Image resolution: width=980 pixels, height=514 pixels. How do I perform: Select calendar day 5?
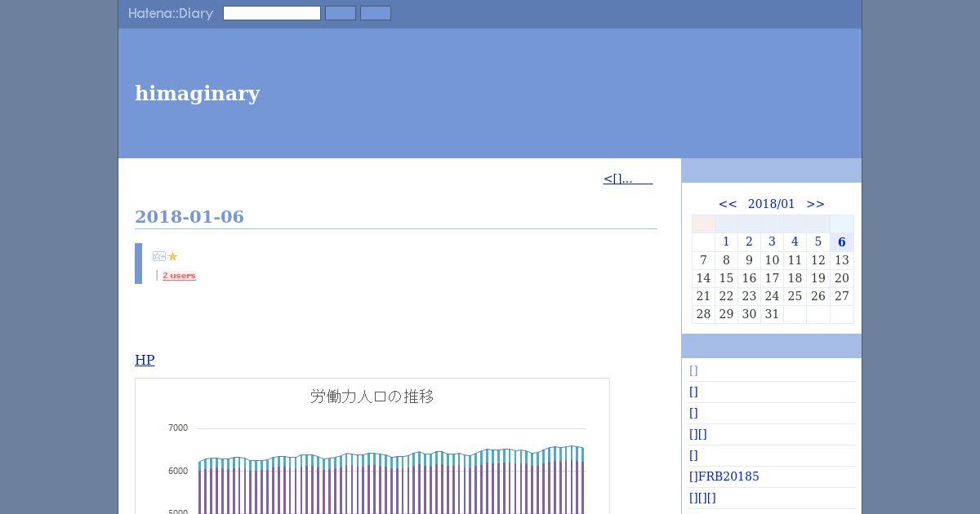[x=818, y=241]
